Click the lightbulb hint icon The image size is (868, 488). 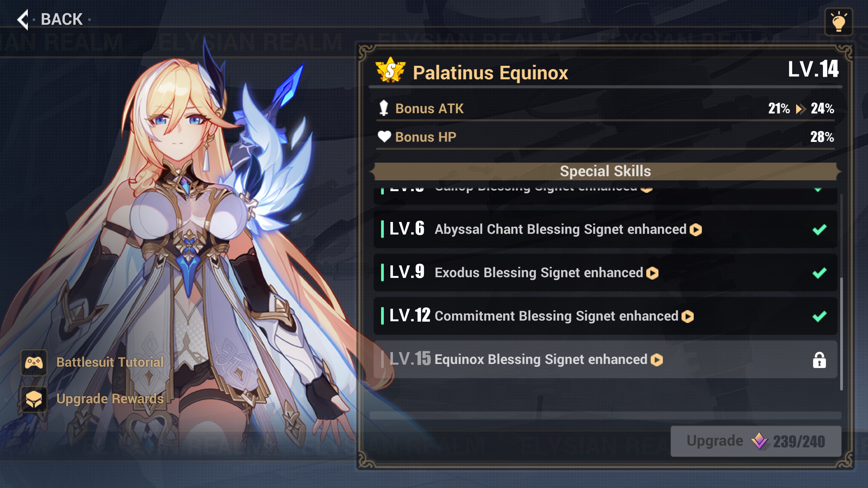839,22
